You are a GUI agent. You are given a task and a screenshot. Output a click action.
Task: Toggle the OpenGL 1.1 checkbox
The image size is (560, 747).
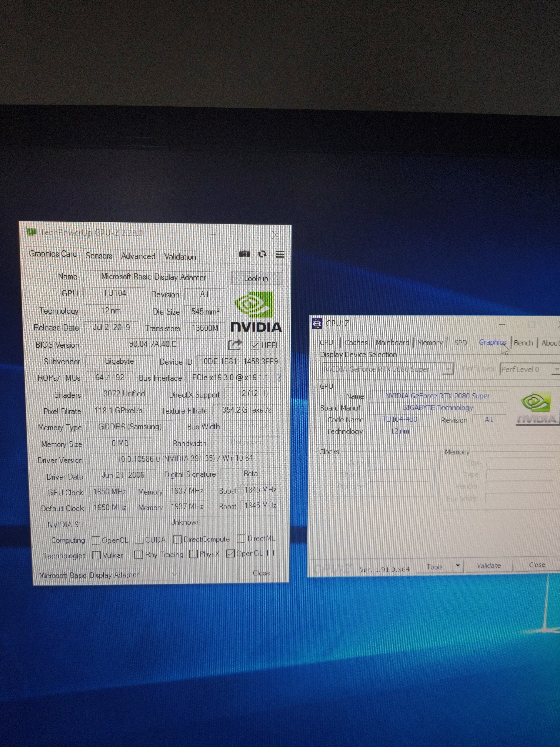[231, 553]
